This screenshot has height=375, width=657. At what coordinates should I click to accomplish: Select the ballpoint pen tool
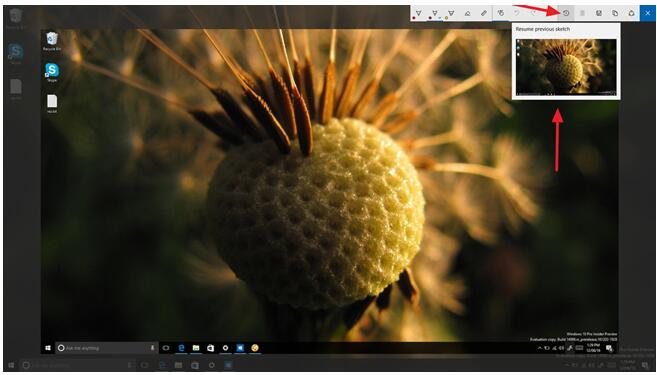click(x=418, y=13)
